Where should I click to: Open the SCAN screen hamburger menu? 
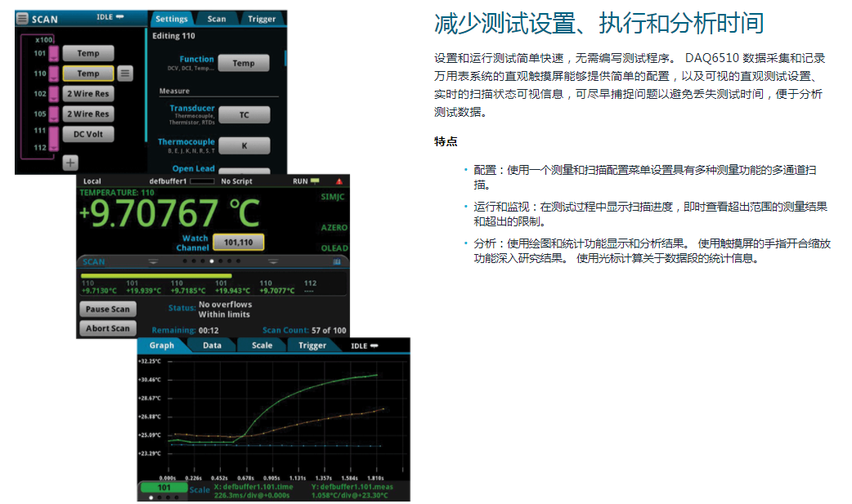pos(22,19)
